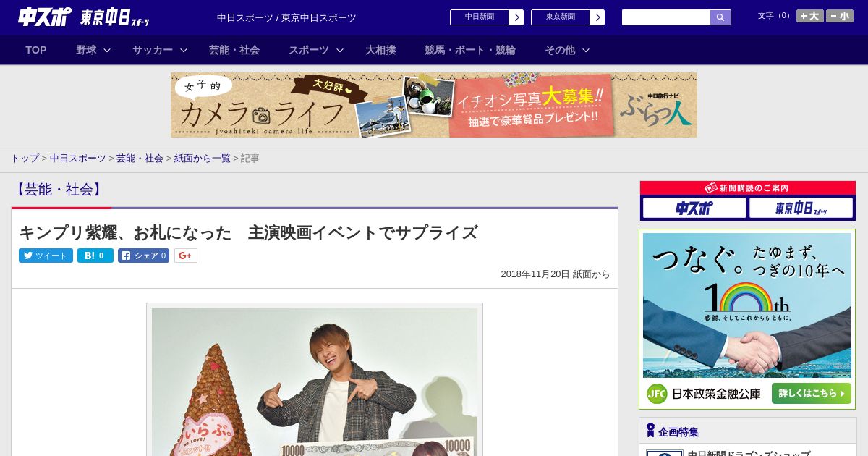
Task: Click the JFC logo in ad
Action: click(x=657, y=394)
